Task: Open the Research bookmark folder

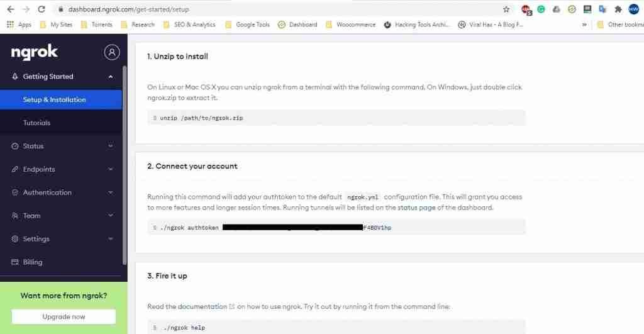Action: point(138,25)
